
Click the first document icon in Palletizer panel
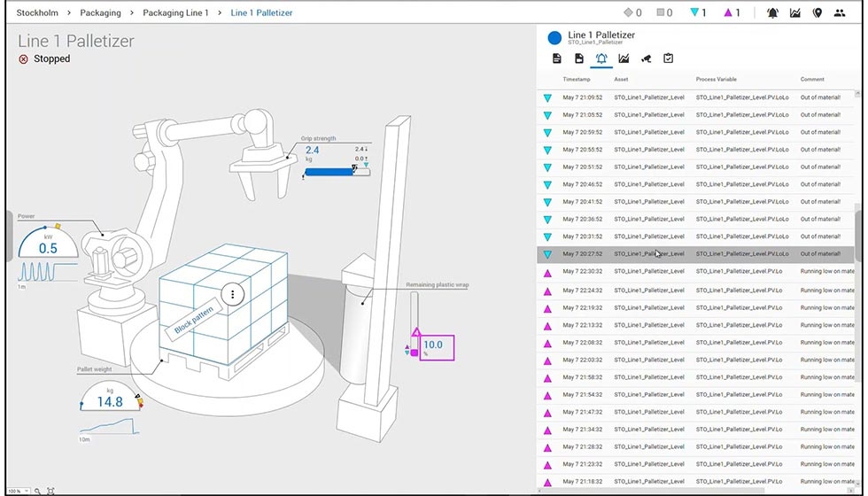(x=557, y=58)
